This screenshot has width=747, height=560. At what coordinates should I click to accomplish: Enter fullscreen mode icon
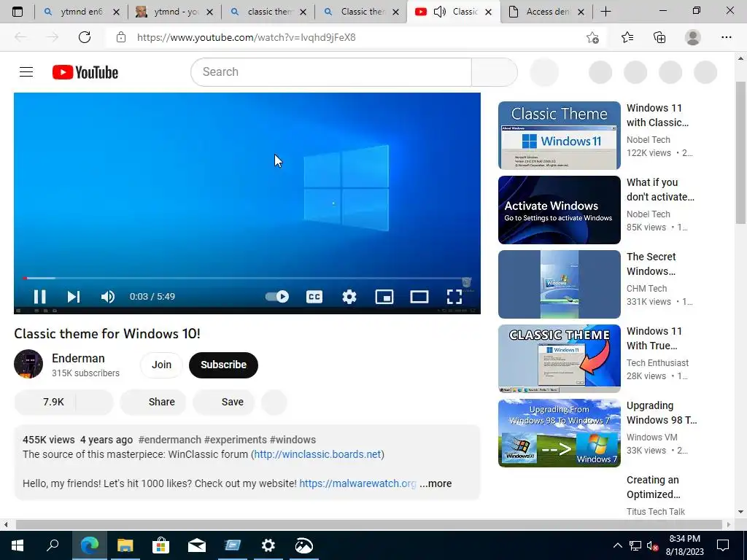tap(454, 297)
